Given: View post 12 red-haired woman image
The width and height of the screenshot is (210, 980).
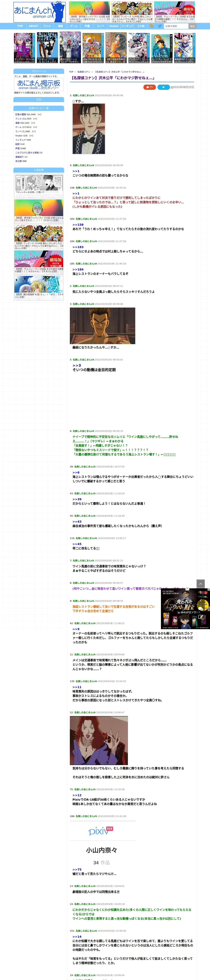Looking at the screenshot, I should pyautogui.click(x=99, y=740).
